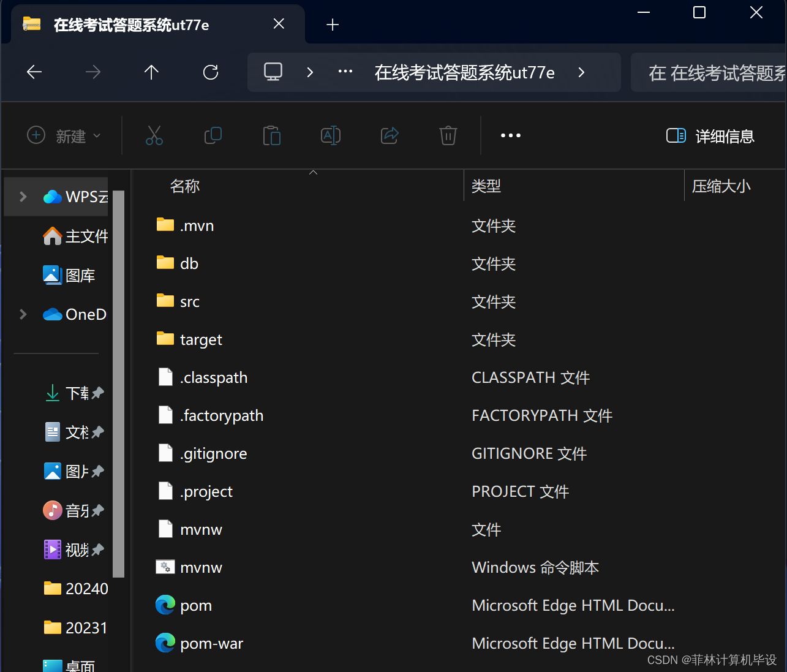
Task: Open a new tab with the plus button
Action: [x=333, y=24]
